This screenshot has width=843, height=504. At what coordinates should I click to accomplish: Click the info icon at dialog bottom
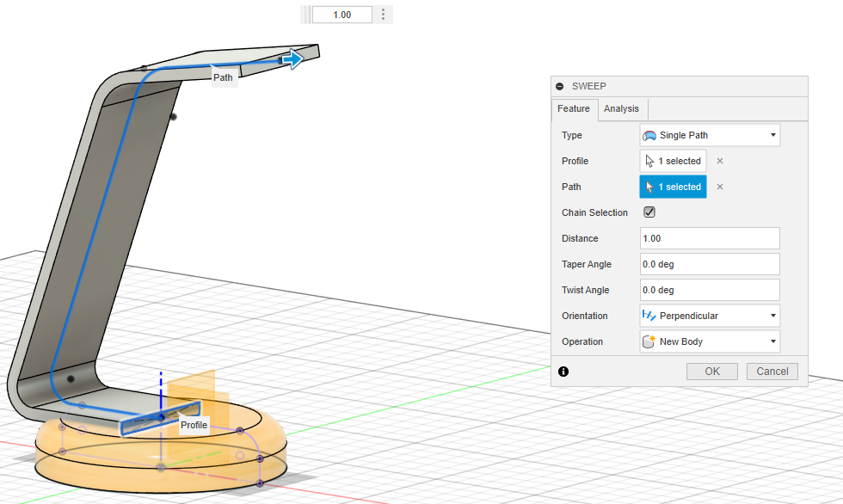[563, 372]
